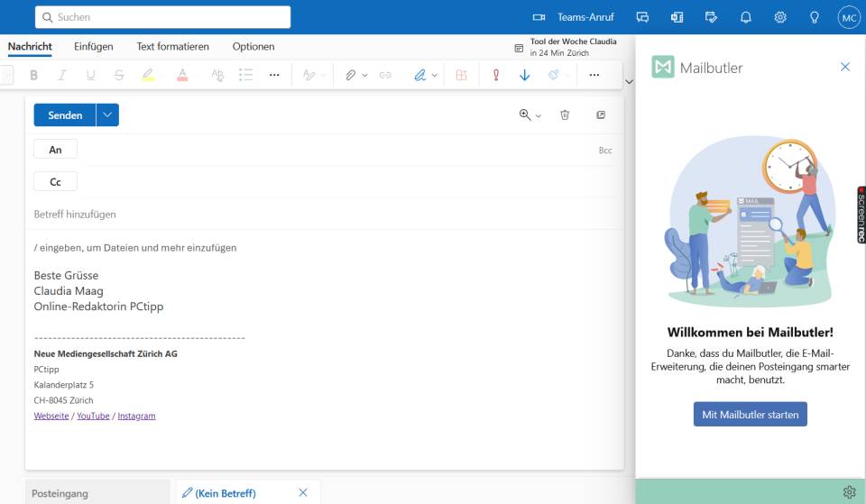Open the notifications bell
This screenshot has height=504, width=866.
(746, 17)
